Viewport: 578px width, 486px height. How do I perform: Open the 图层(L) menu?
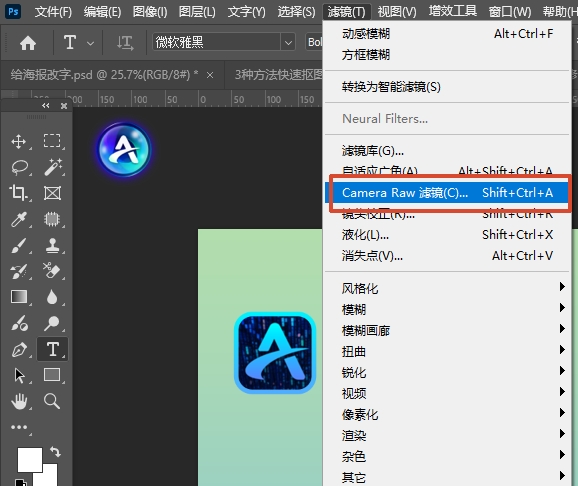pos(197,12)
